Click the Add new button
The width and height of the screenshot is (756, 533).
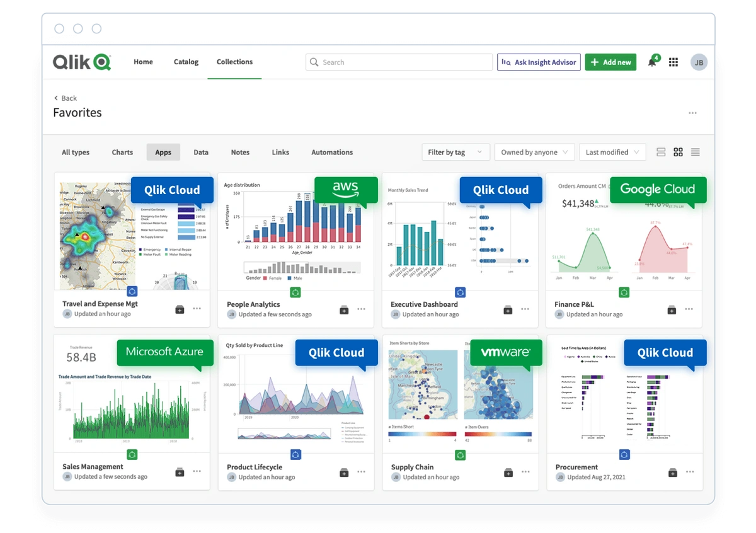coord(610,62)
